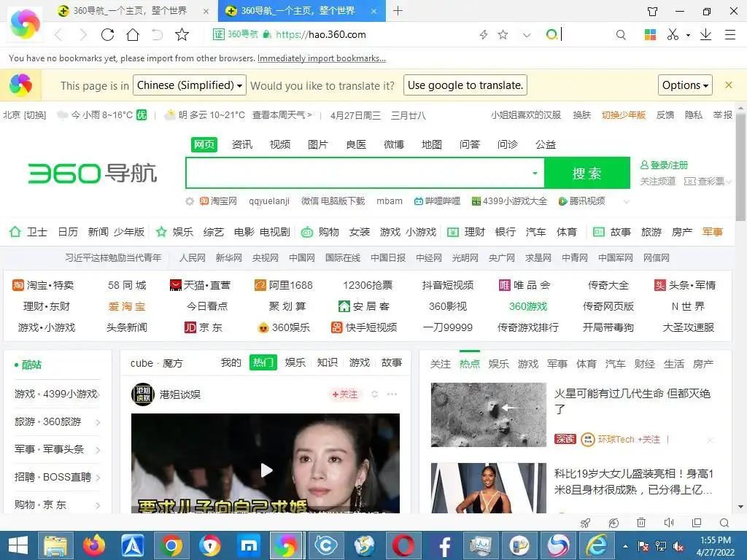747x560 pixels.
Task: Open the translation Options dropdown
Action: [x=685, y=85]
